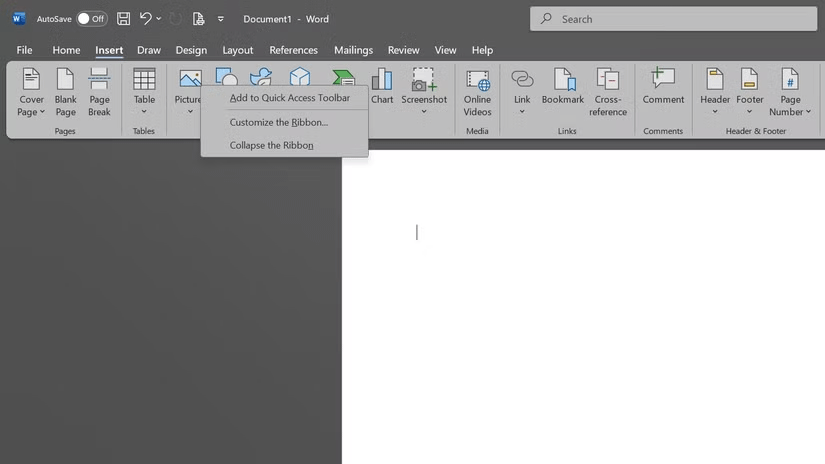Insert a Bookmark
Viewport: 825px width, 464px height.
563,88
